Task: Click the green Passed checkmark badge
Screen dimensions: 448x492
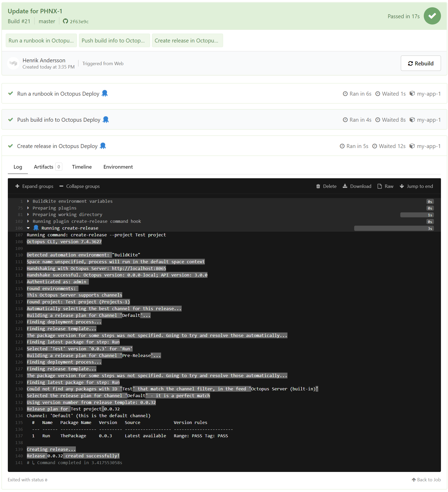Action: coord(432,16)
